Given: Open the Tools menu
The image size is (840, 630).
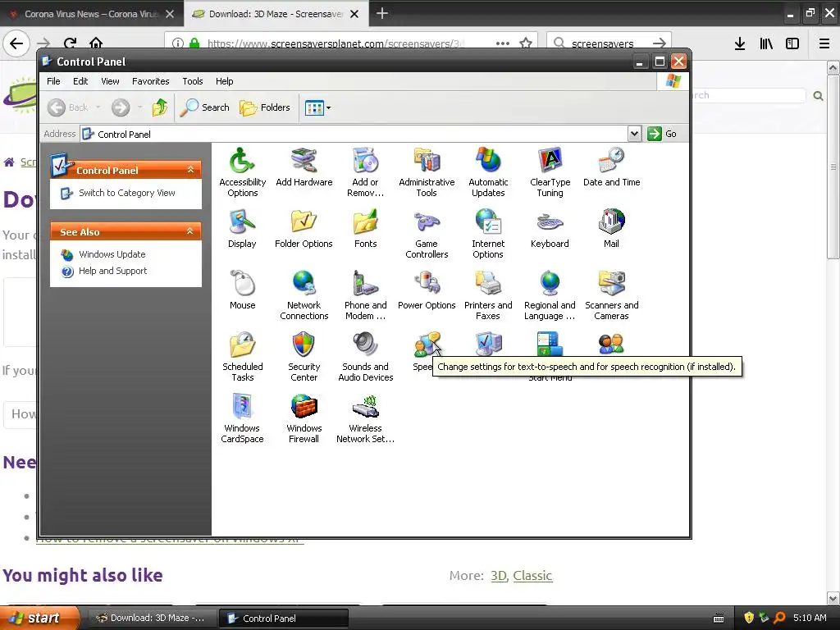Looking at the screenshot, I should (x=192, y=81).
